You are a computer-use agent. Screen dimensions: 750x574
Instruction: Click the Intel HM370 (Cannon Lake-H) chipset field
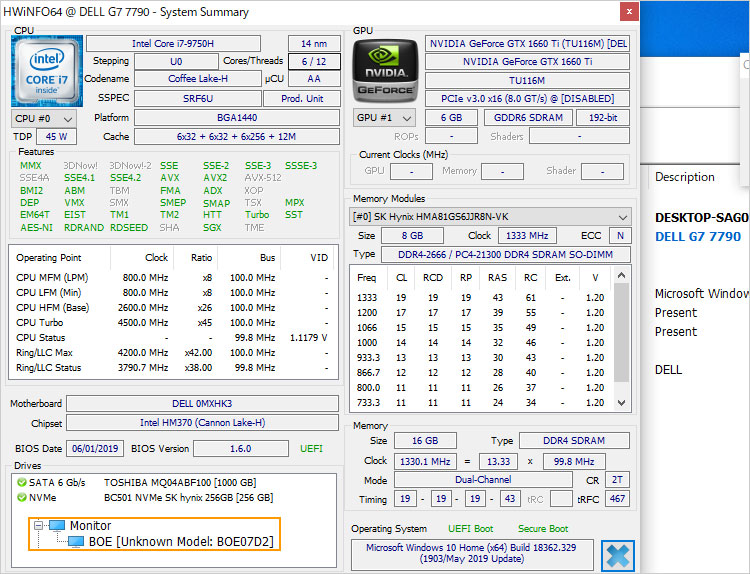[x=202, y=423]
